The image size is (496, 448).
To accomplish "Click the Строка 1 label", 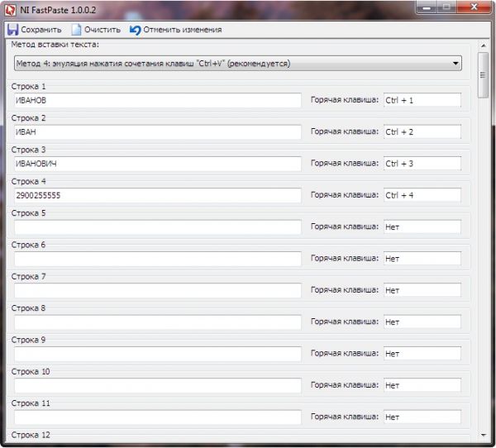I will tap(28, 86).
